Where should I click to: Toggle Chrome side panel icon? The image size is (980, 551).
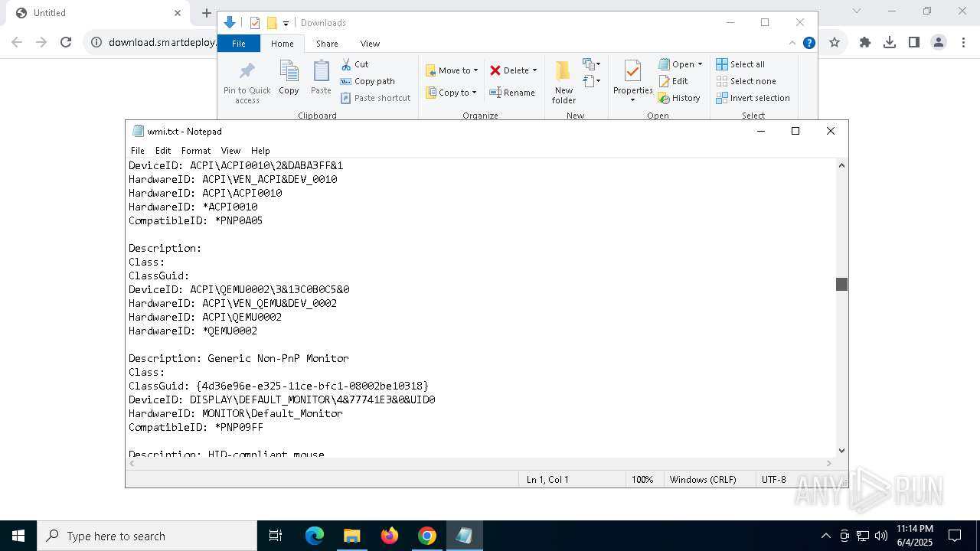tap(914, 42)
